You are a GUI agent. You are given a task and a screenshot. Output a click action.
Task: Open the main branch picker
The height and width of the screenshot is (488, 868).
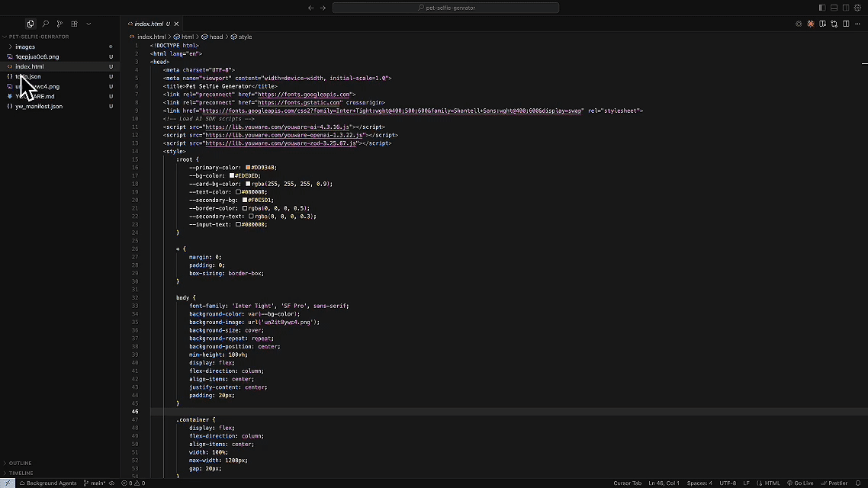coord(97,483)
